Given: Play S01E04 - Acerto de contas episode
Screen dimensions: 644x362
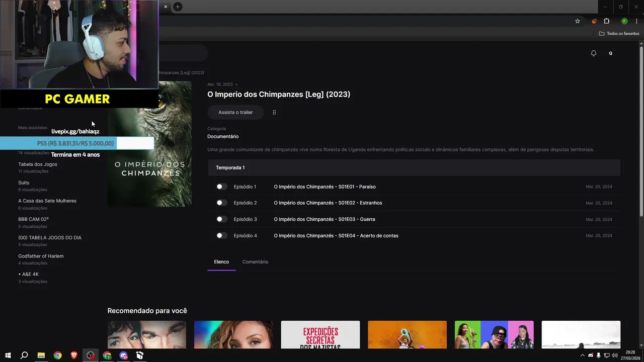Looking at the screenshot, I should pyautogui.click(x=336, y=235).
